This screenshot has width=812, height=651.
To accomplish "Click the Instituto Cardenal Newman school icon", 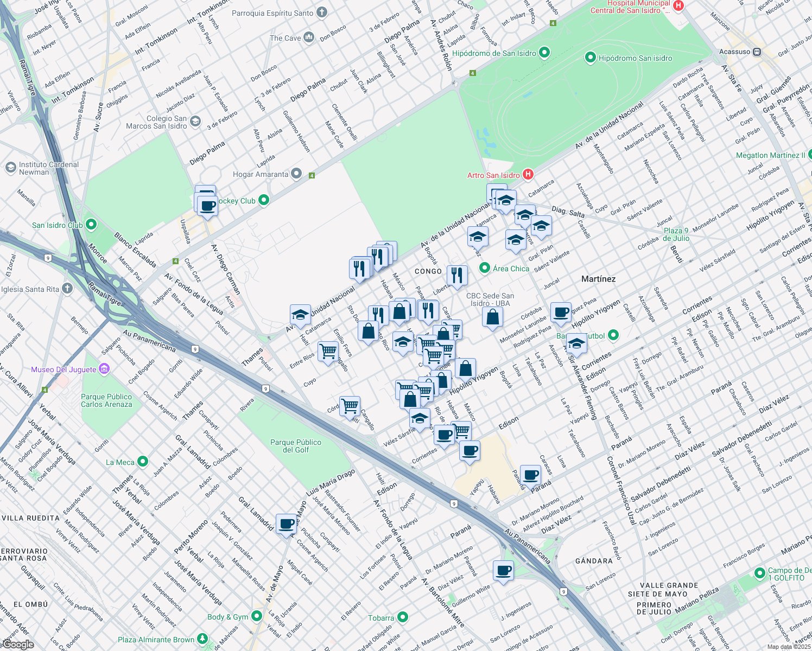I will tap(10, 168).
